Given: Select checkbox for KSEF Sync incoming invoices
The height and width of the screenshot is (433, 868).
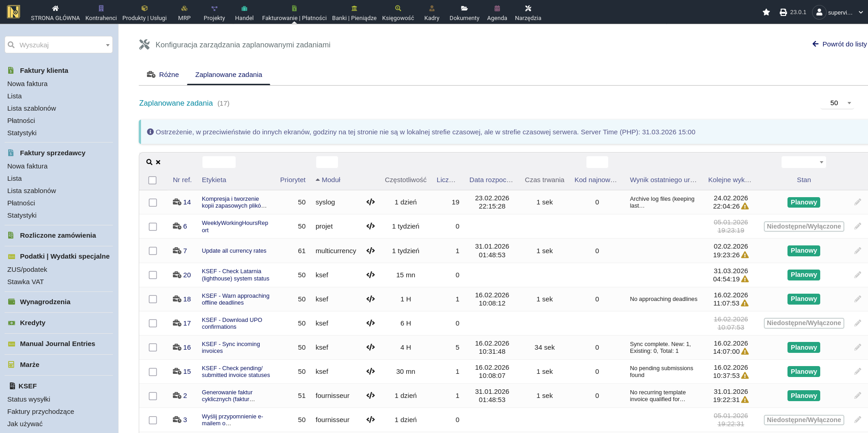Looking at the screenshot, I should point(153,347).
